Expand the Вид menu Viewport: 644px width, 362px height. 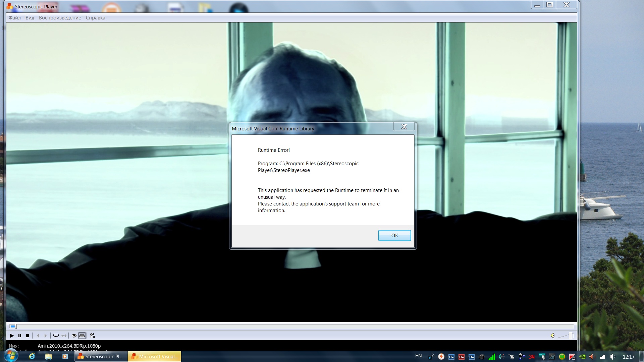[30, 18]
